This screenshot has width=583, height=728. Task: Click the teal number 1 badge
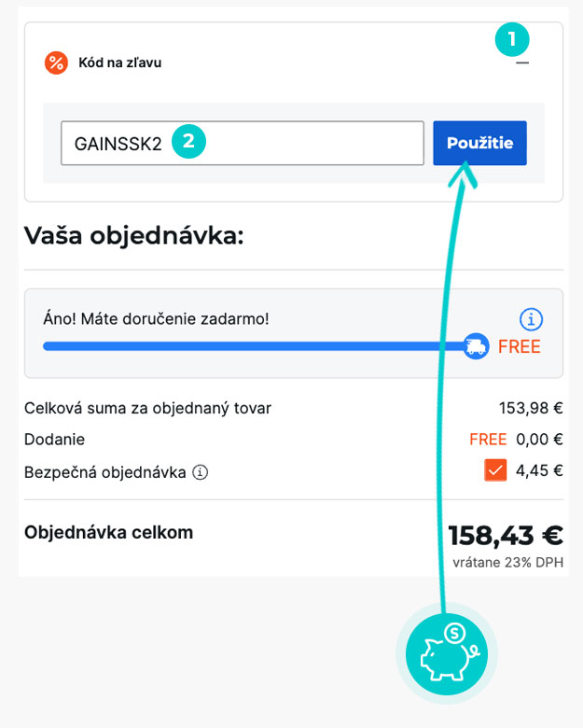[512, 39]
